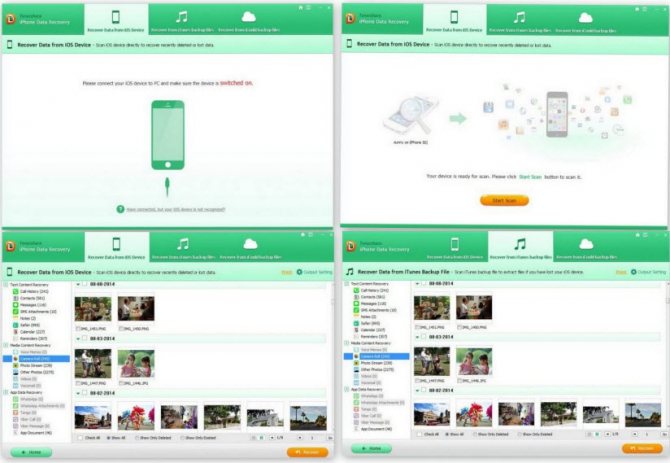
Task: Select Call History in the iOS Device results sidebar
Action: tap(31, 291)
